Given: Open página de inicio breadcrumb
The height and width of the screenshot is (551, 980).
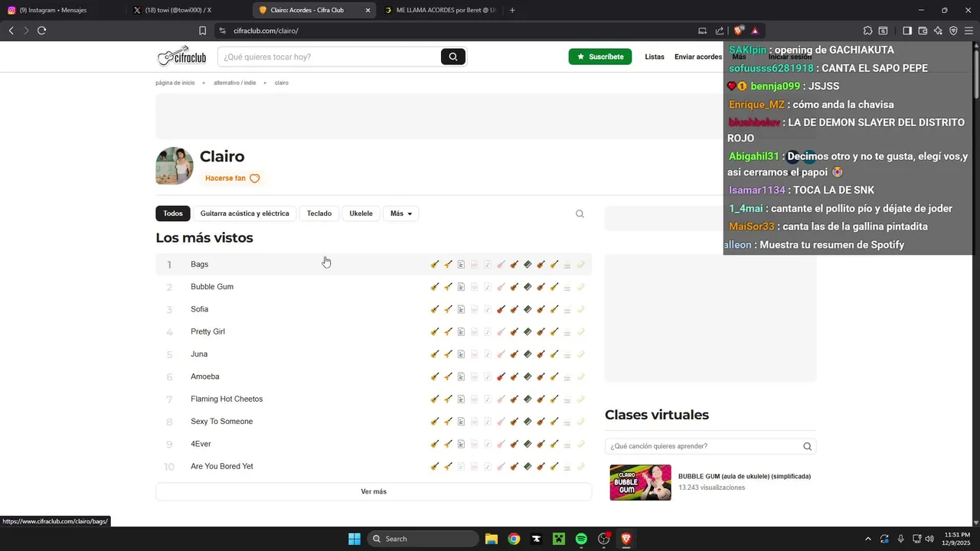Looking at the screenshot, I should pyautogui.click(x=175, y=83).
